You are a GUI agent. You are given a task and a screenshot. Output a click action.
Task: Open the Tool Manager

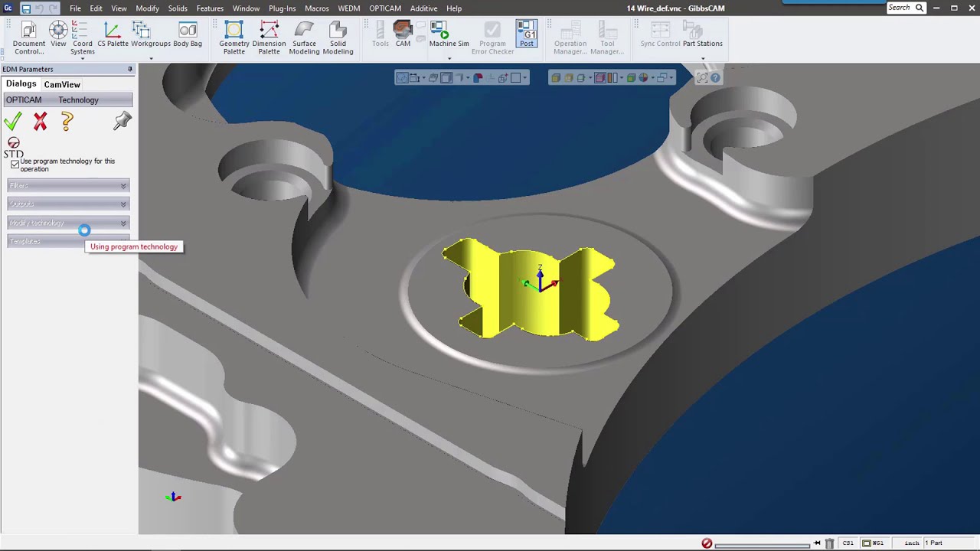tap(606, 38)
